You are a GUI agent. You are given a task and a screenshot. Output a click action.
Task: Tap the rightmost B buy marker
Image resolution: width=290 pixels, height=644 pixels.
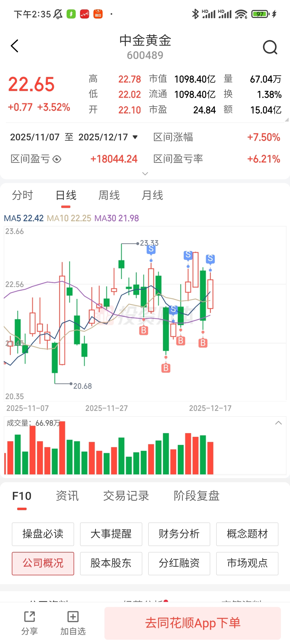tap(203, 343)
